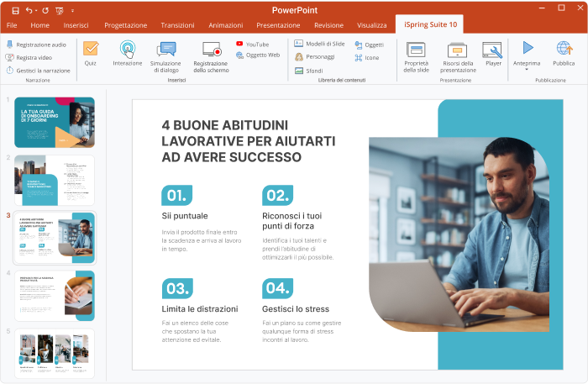Click paragraph starting Fai un elenco delle cose
The image size is (588, 384).
(x=195, y=331)
